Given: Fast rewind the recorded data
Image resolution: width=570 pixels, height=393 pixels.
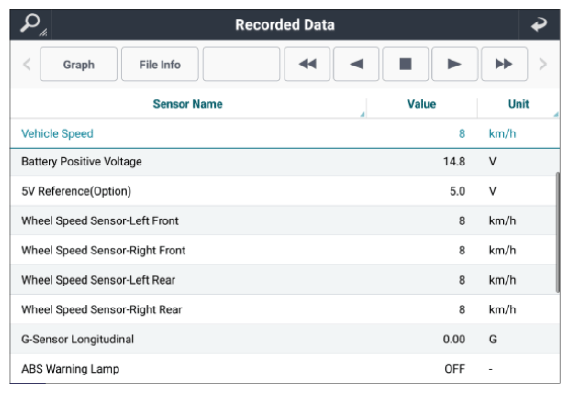Looking at the screenshot, I should click(x=307, y=64).
